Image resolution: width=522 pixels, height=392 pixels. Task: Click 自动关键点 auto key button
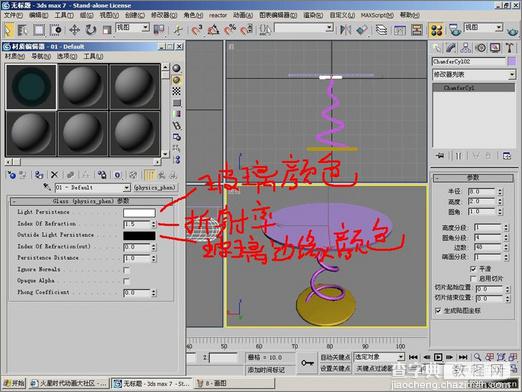[x=335, y=357]
